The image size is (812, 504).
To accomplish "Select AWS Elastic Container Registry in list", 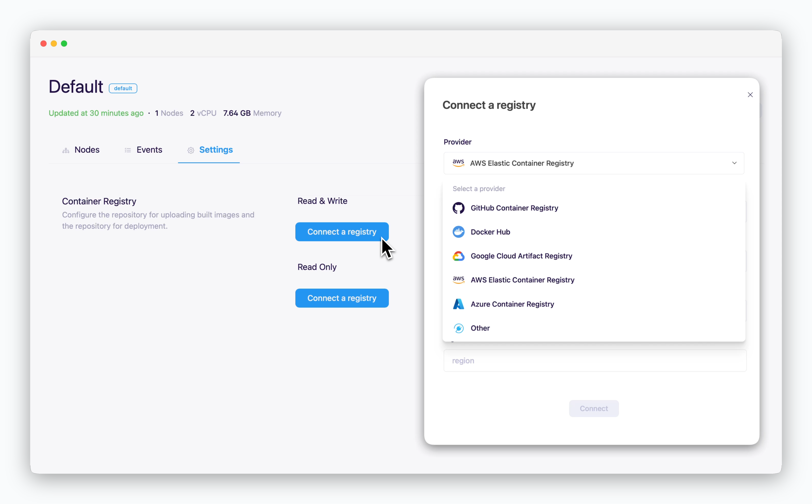I will point(594,280).
